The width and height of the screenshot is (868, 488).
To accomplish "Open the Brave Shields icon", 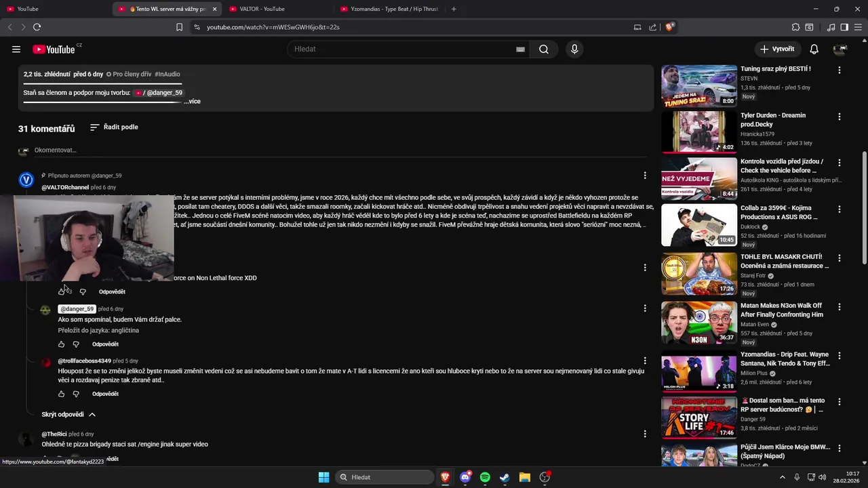I will pos(669,27).
